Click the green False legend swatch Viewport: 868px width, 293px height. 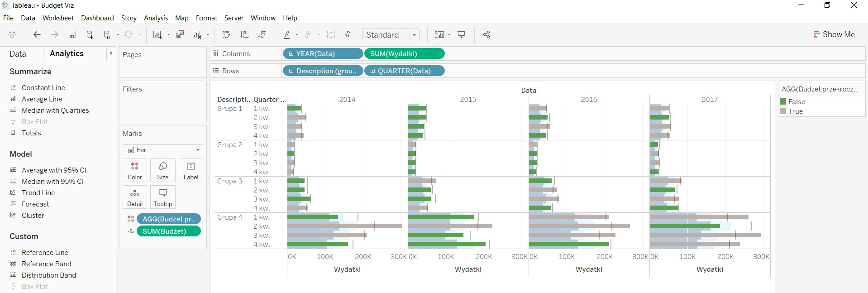[x=783, y=102]
